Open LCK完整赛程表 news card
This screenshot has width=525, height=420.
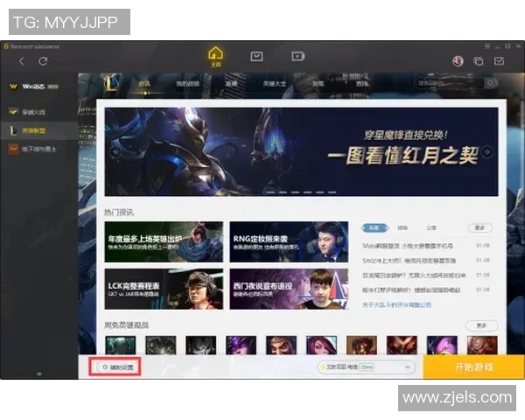[x=164, y=289]
